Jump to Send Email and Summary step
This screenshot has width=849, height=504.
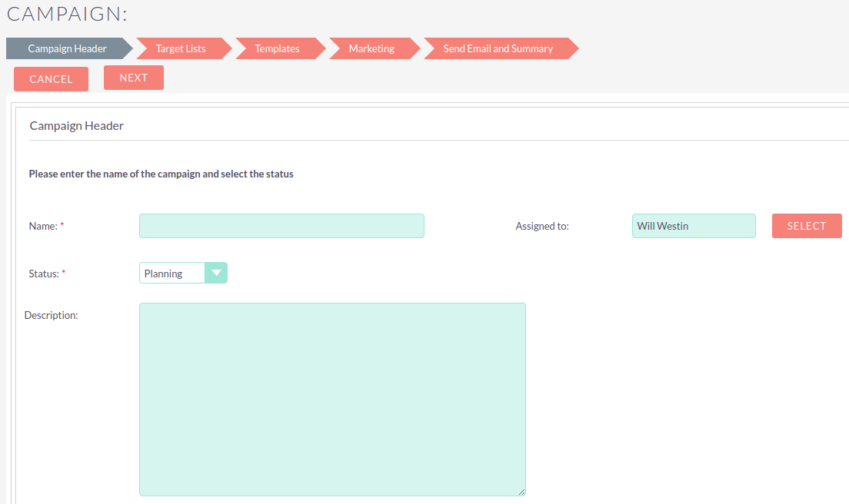pyautogui.click(x=498, y=48)
